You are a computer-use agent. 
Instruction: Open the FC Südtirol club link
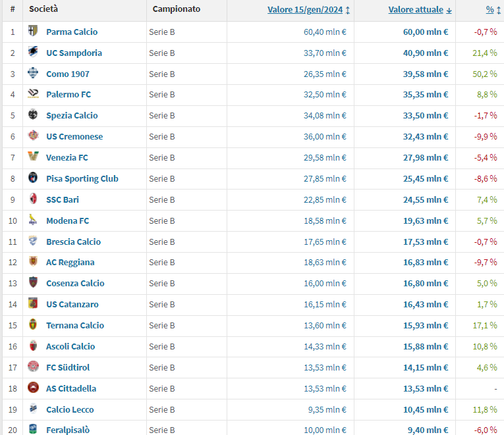pyautogui.click(x=68, y=367)
